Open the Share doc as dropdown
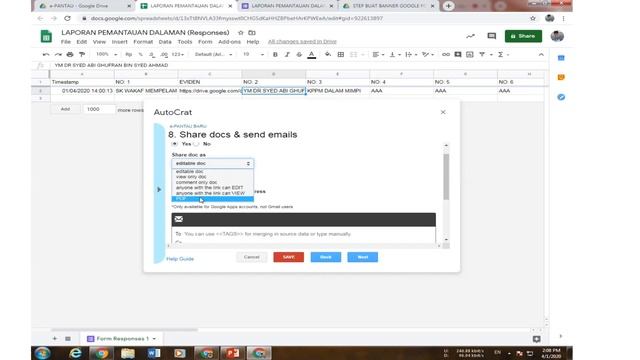The image size is (640, 360). 213,163
